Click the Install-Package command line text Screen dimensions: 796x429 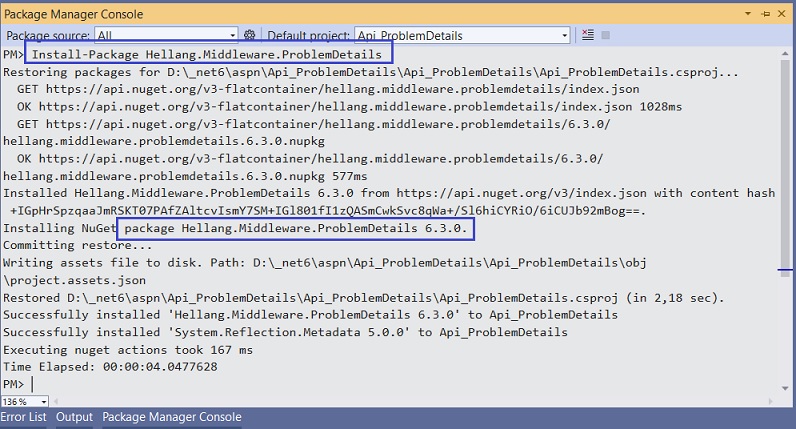tap(207, 54)
